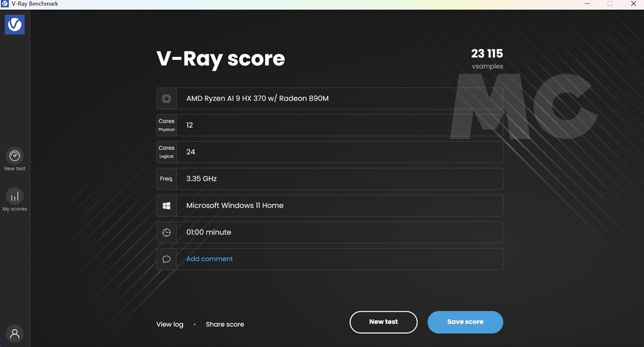Click the CPU chip icon beside processor name
Screen dimensions: 644x347
[x=166, y=98]
